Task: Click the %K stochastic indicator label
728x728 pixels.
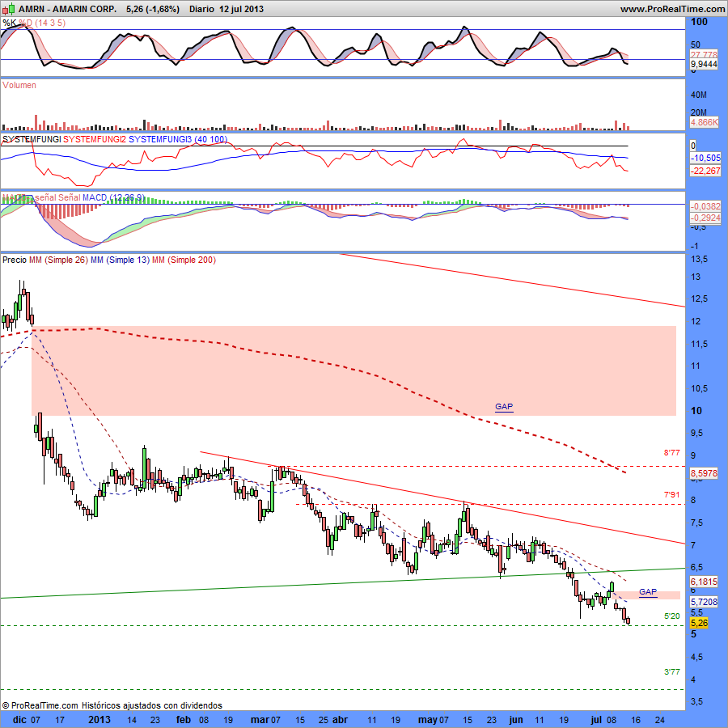Action: coord(9,23)
